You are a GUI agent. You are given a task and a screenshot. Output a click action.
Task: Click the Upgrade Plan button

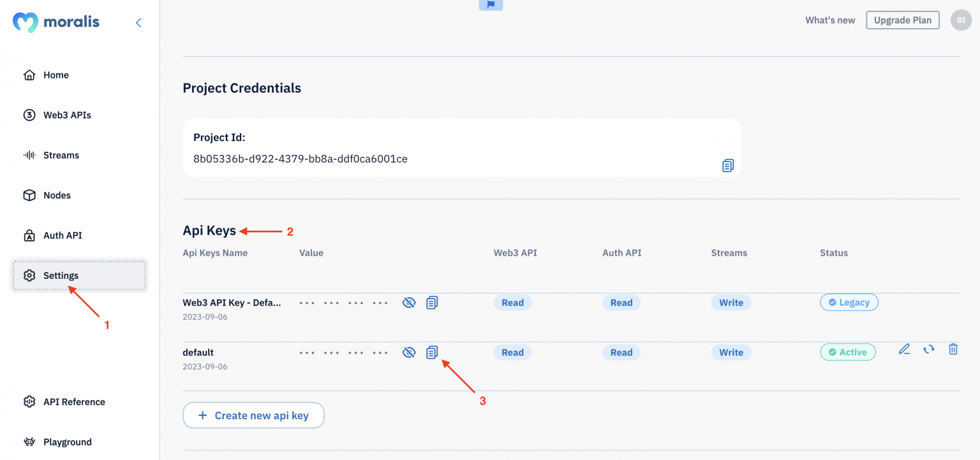903,20
